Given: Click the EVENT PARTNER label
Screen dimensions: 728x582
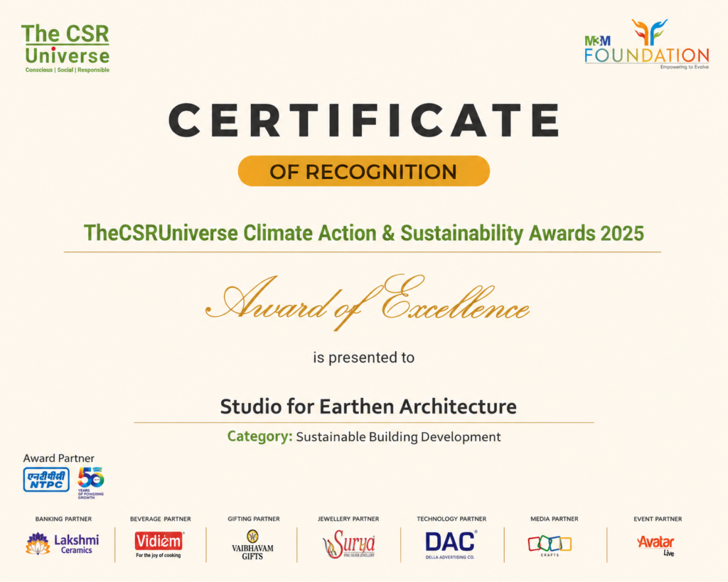Looking at the screenshot, I should pyautogui.click(x=658, y=519).
